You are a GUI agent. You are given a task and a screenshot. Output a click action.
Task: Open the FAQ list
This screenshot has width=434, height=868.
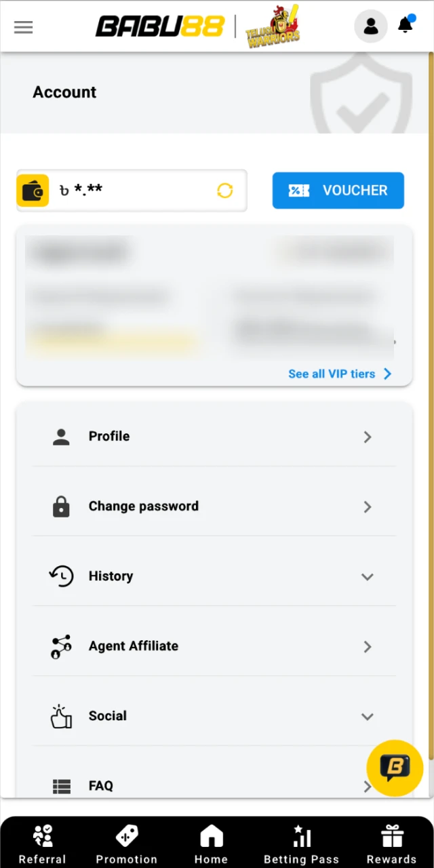100,785
